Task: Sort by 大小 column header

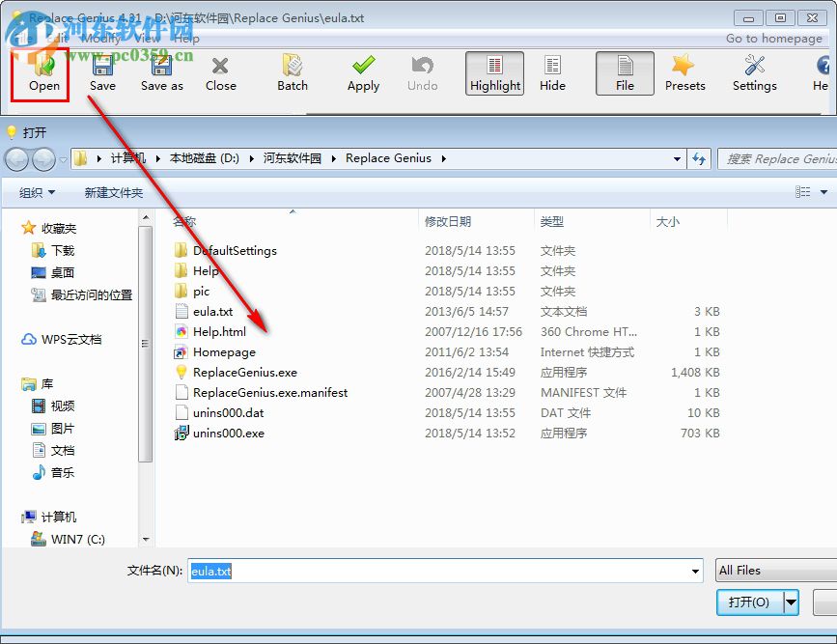Action: pos(667,222)
